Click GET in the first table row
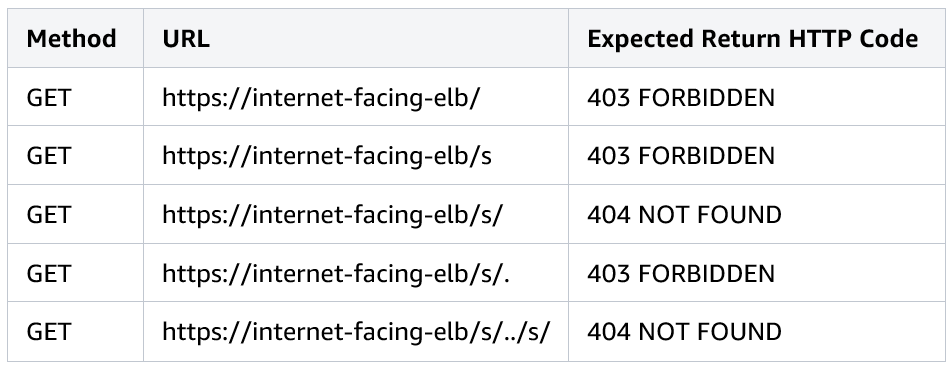This screenshot has height=371, width=952. point(49,98)
